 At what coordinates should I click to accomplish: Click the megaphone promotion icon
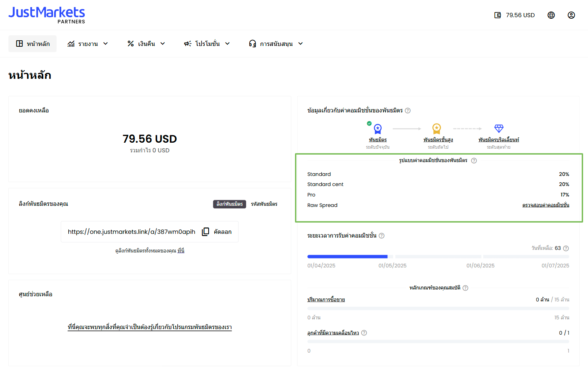[x=188, y=44]
